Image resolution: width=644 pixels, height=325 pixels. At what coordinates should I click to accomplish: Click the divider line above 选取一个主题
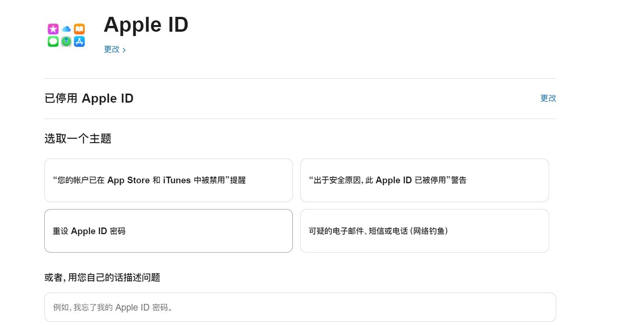pyautogui.click(x=300, y=119)
